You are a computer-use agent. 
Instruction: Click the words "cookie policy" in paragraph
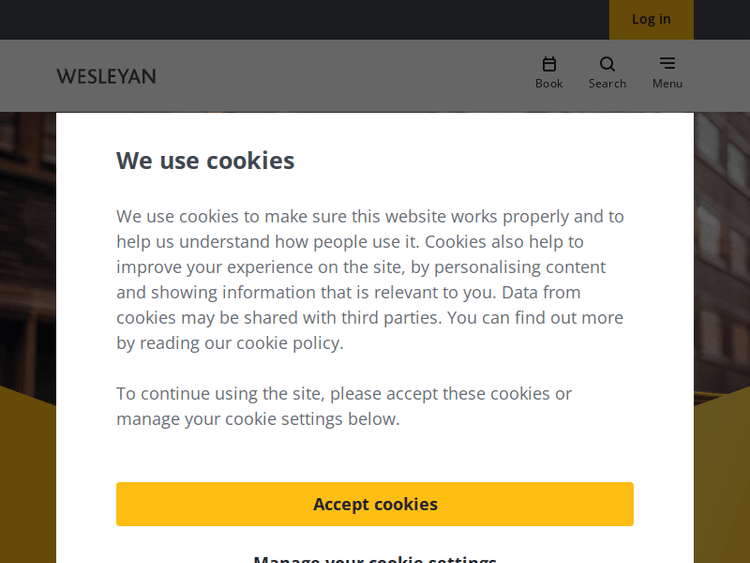289,343
